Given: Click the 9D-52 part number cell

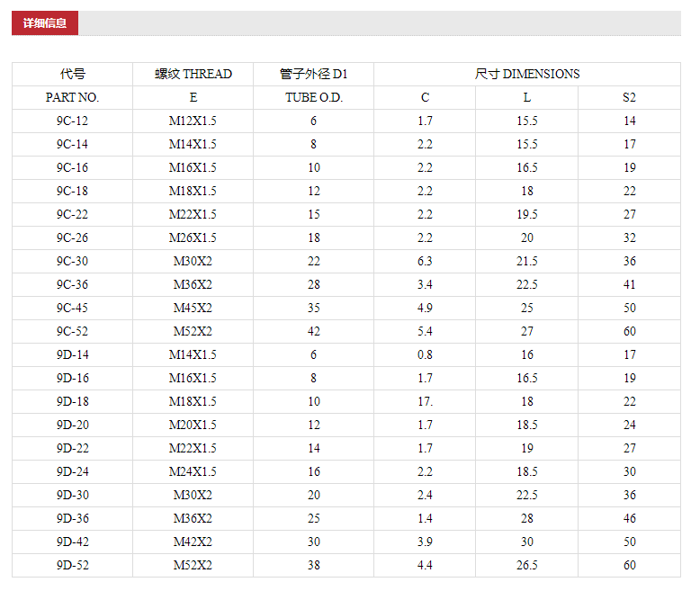Looking at the screenshot, I should click(x=72, y=565).
